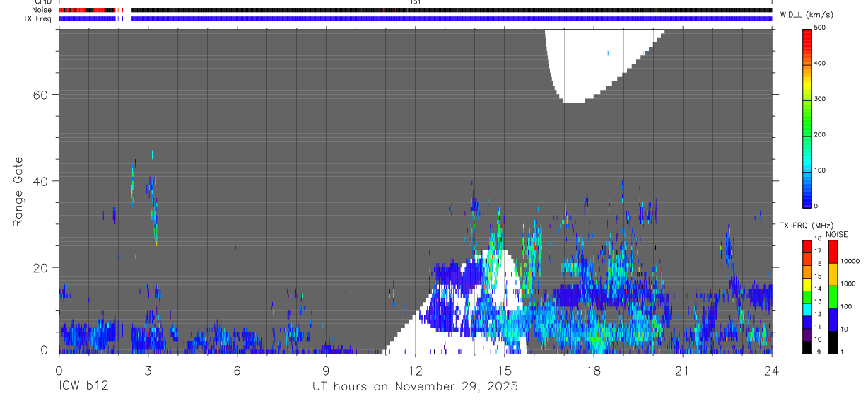
Task: Click the blue 10-100 NOISE legend swatch
Action: [832, 320]
